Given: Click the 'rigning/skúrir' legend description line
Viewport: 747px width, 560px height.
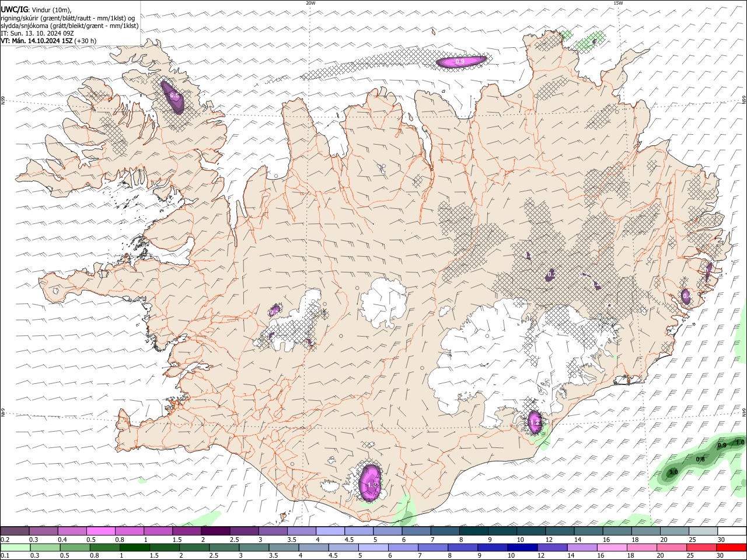Looking at the screenshot, I should point(68,18).
